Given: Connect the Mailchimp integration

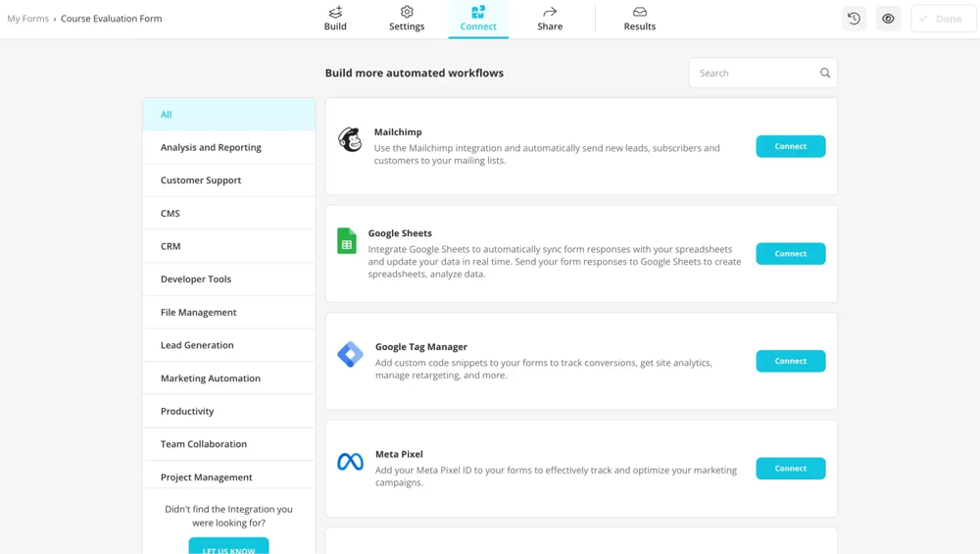Looking at the screenshot, I should point(790,146).
